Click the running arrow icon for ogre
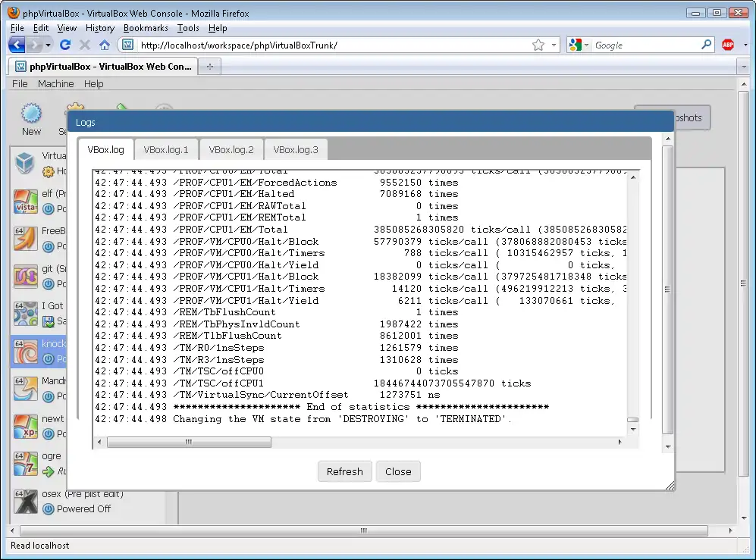756x560 pixels. click(49, 471)
